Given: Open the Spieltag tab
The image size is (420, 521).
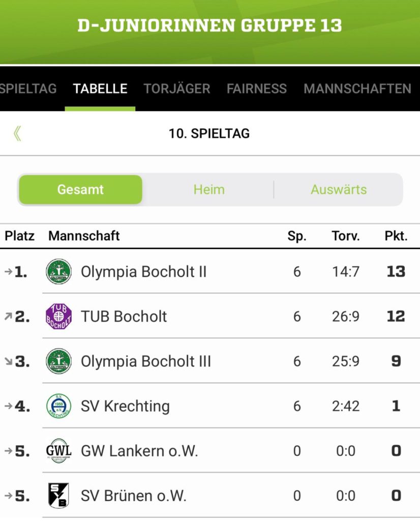Looking at the screenshot, I should pos(28,89).
